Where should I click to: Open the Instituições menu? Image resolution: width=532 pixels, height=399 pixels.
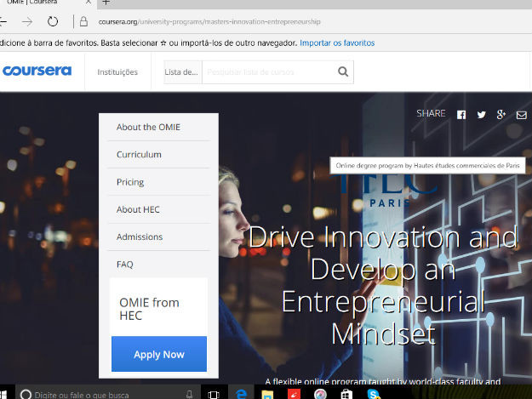(x=117, y=72)
